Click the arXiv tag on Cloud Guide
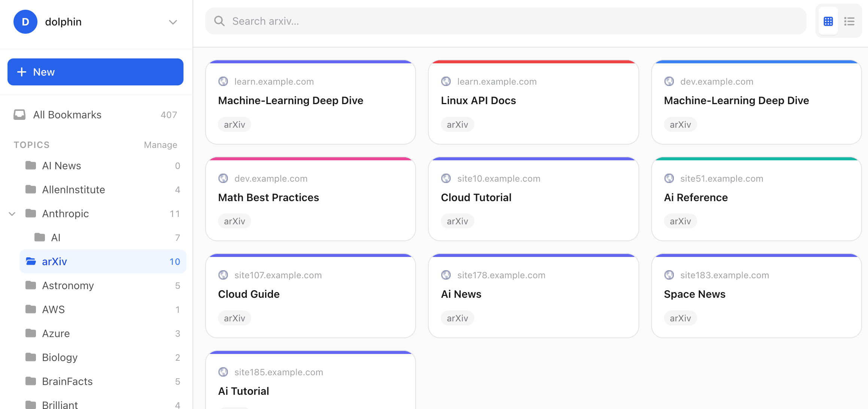The image size is (868, 409). click(234, 318)
